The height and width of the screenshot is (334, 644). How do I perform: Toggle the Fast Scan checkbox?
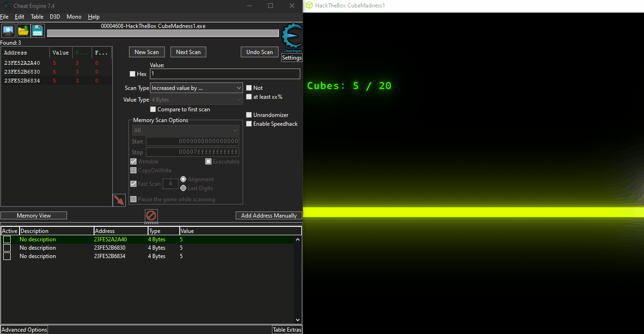click(x=134, y=184)
